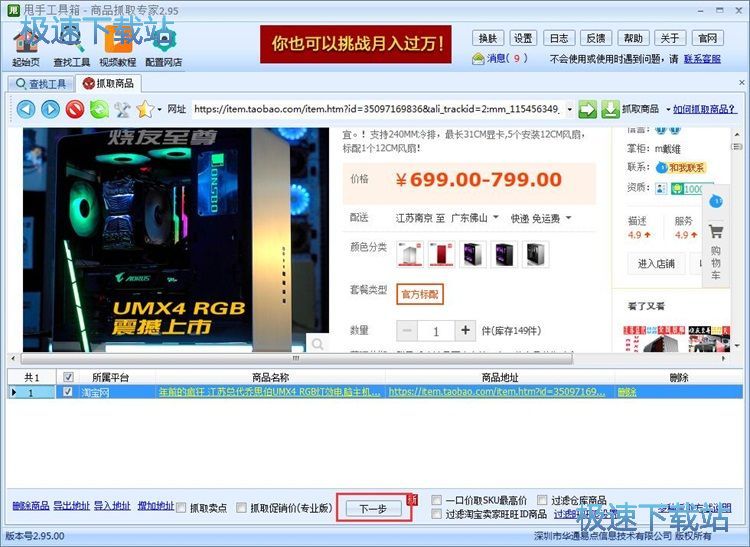Open the 帮助 help button
Screen dimensions: 750x547
pos(633,38)
